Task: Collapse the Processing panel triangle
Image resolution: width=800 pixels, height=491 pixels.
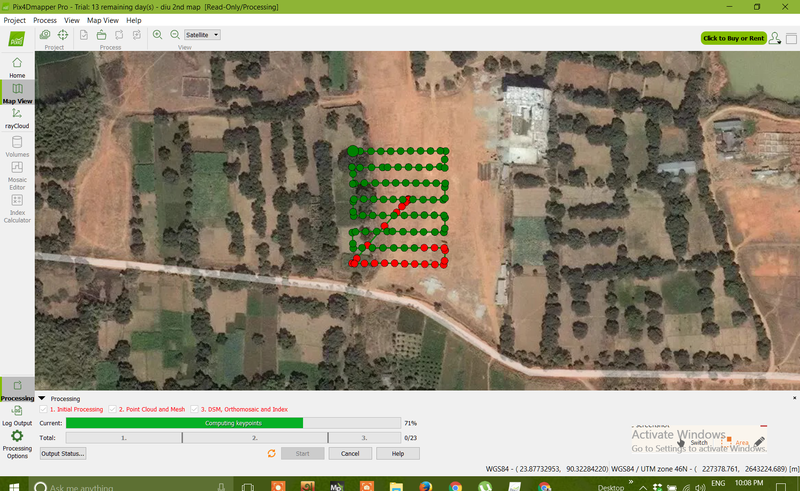Action: click(42, 398)
